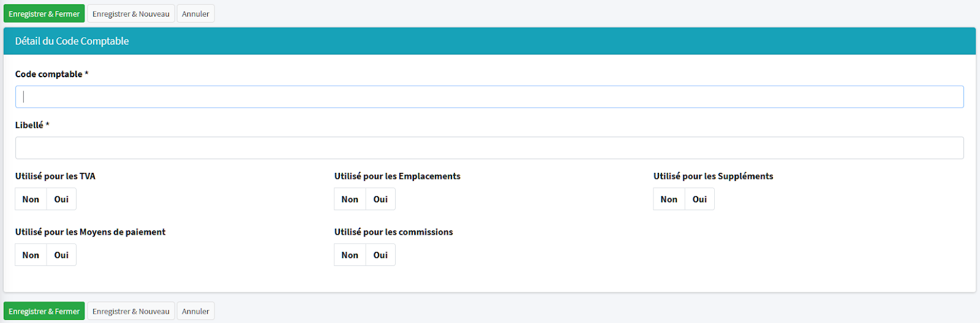Set Utilisé pour les Suppléments to Oui
980x323 pixels.
(699, 199)
